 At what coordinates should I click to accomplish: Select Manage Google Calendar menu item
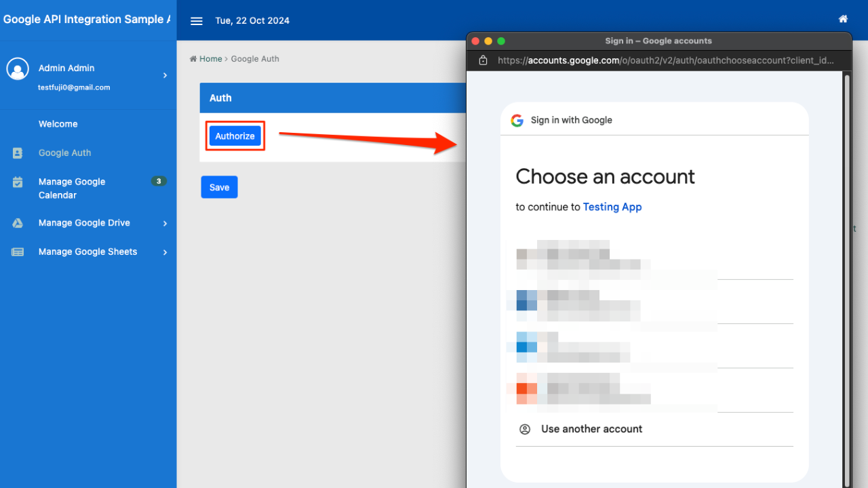[72, 188]
